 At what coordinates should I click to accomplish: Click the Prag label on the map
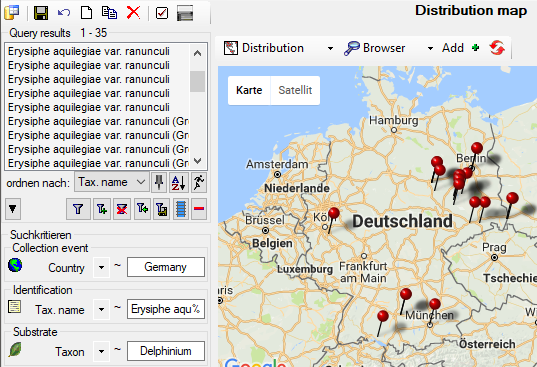494,247
